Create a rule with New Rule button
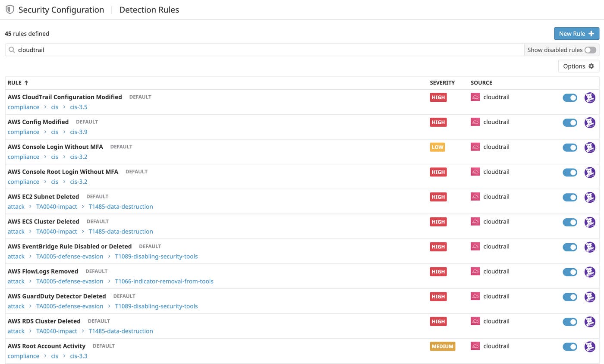The width and height of the screenshot is (604, 364). pyautogui.click(x=576, y=34)
